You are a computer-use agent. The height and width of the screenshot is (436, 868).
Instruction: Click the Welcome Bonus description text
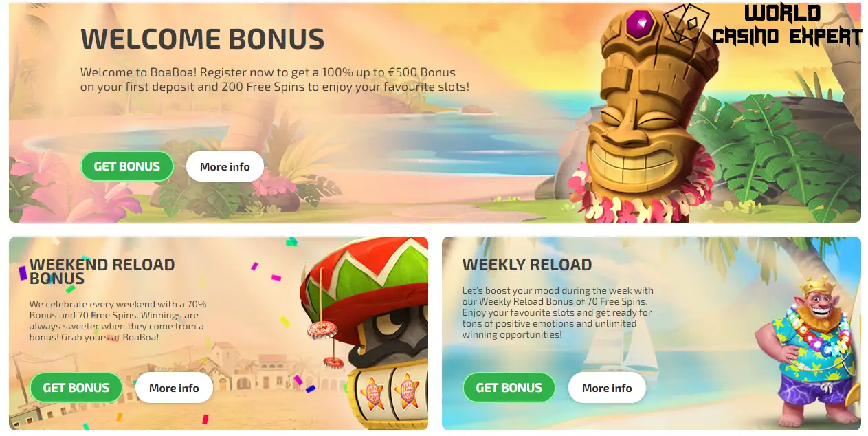pyautogui.click(x=275, y=80)
